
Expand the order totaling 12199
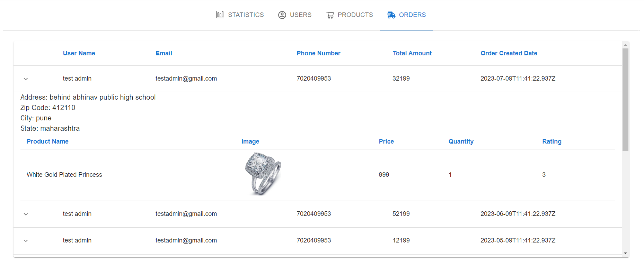26,241
